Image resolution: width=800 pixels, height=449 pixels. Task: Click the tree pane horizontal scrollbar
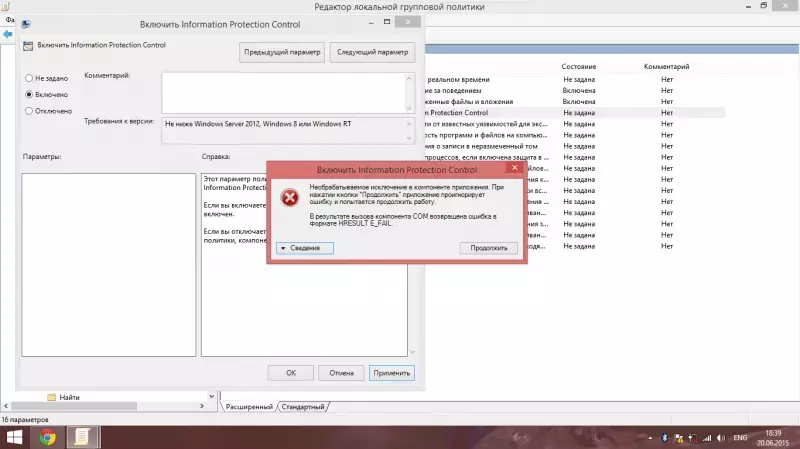coord(74,406)
